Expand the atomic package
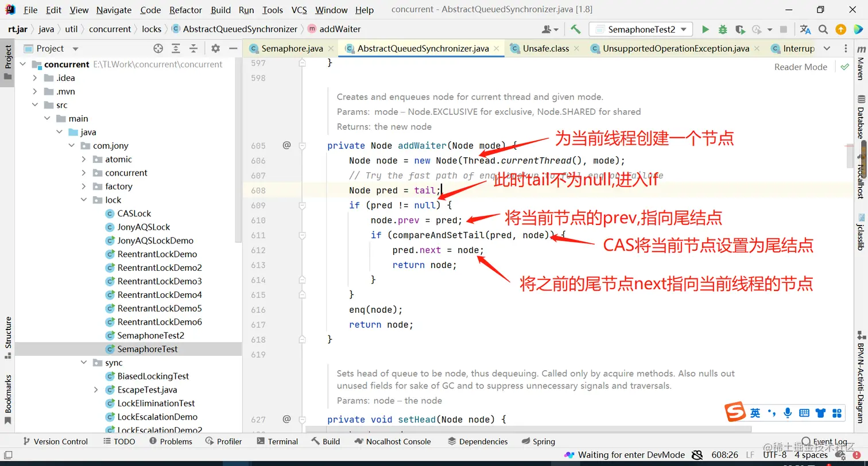 tap(84, 160)
